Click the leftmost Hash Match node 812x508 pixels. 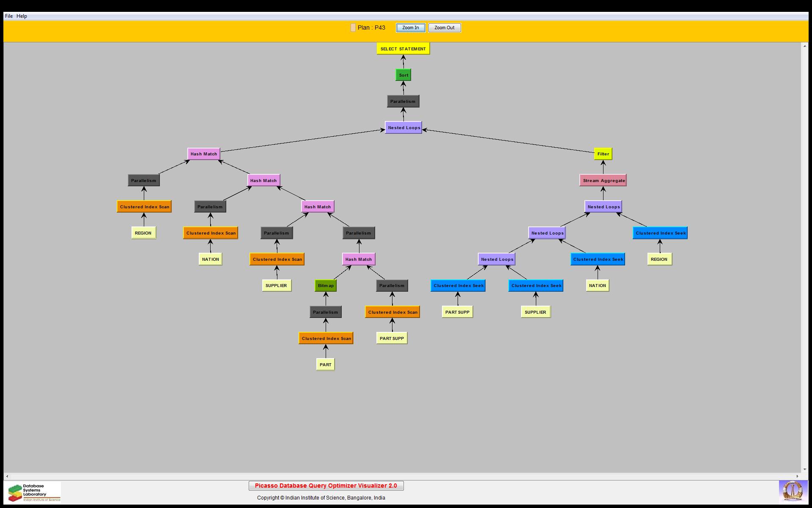click(x=203, y=154)
